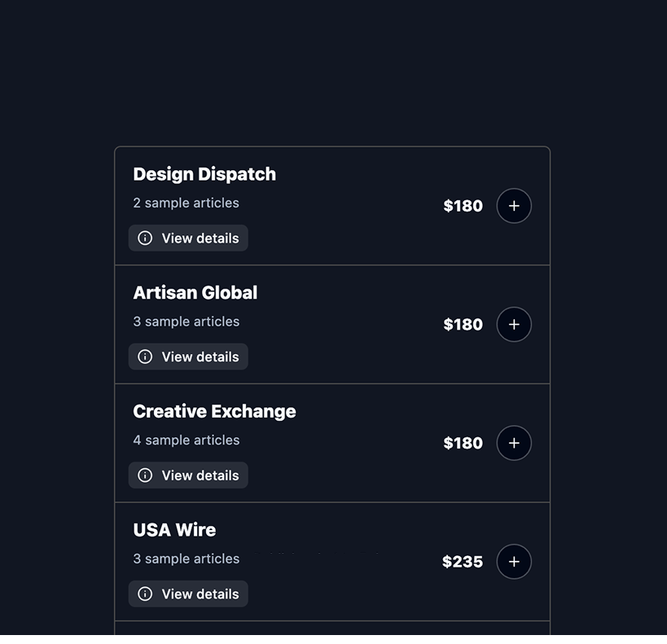Click info icon under USA Wire

pos(145,594)
